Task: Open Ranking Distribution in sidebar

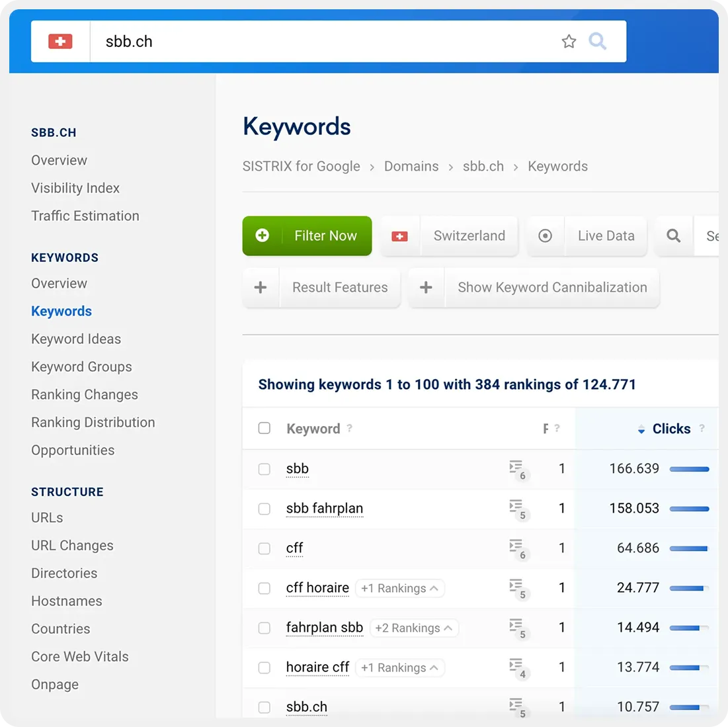Action: click(x=93, y=422)
